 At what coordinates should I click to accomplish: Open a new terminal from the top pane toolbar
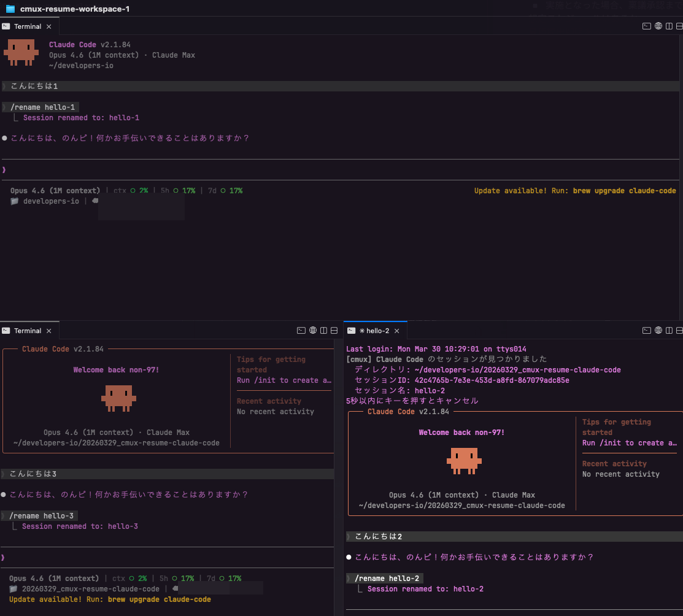[x=647, y=26]
